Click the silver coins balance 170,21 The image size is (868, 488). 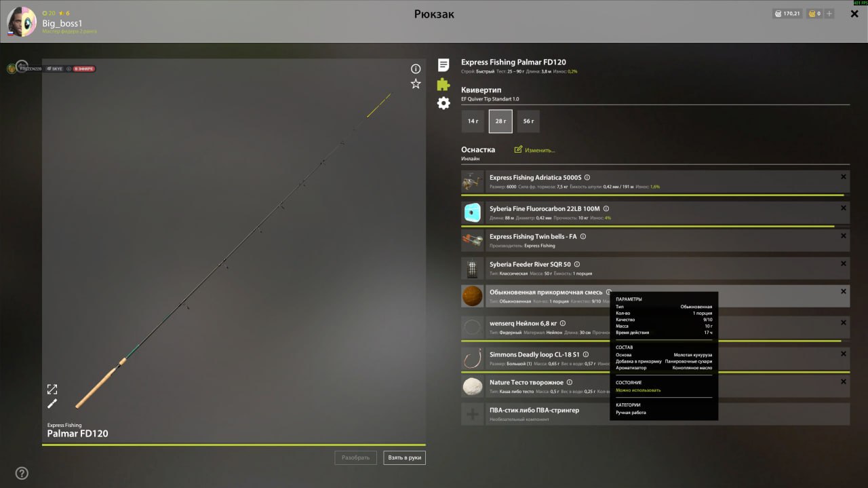[787, 14]
